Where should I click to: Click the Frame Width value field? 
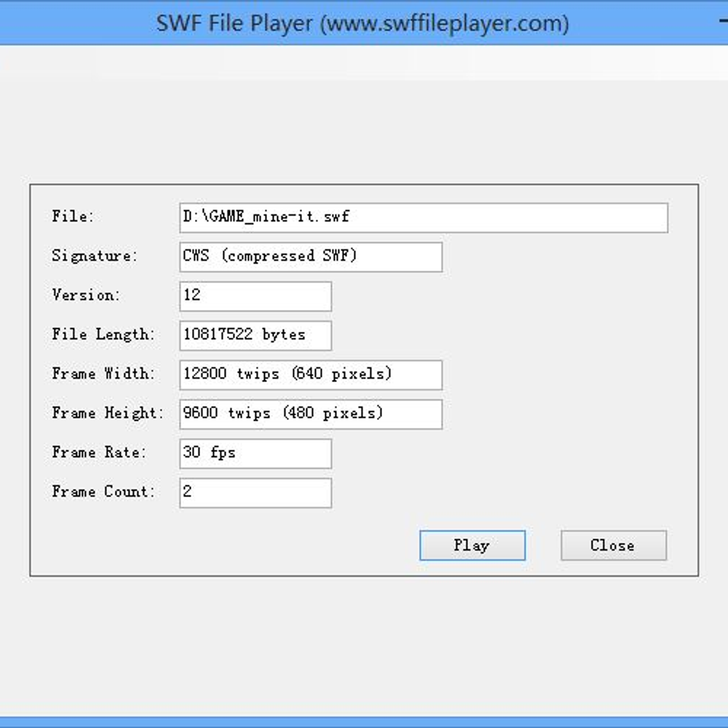pyautogui.click(x=311, y=375)
